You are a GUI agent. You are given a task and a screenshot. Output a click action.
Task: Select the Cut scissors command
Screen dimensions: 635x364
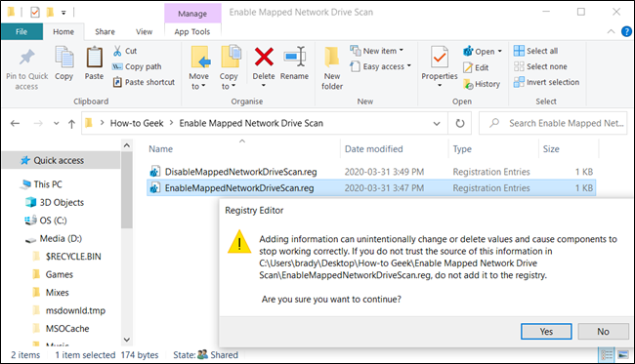click(x=125, y=51)
